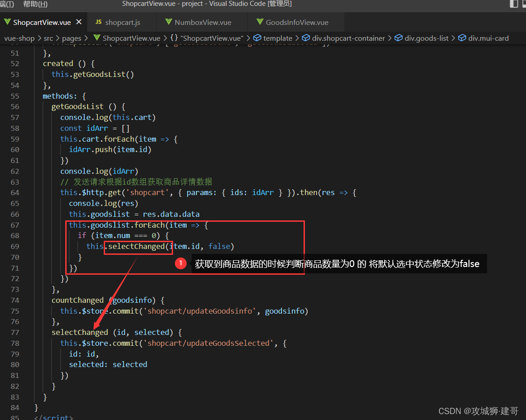Click 'console.log(this.cart)' on line 57
This screenshot has width=526, height=420.
tap(108, 118)
